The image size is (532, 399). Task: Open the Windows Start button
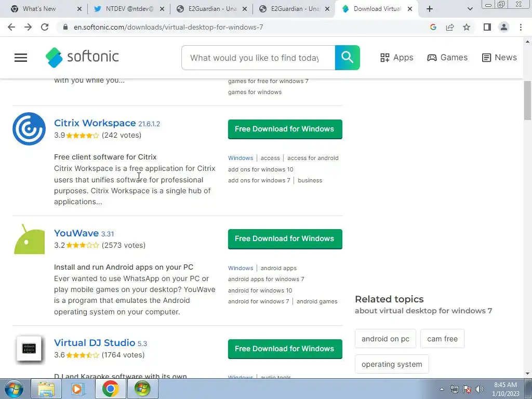(14, 389)
